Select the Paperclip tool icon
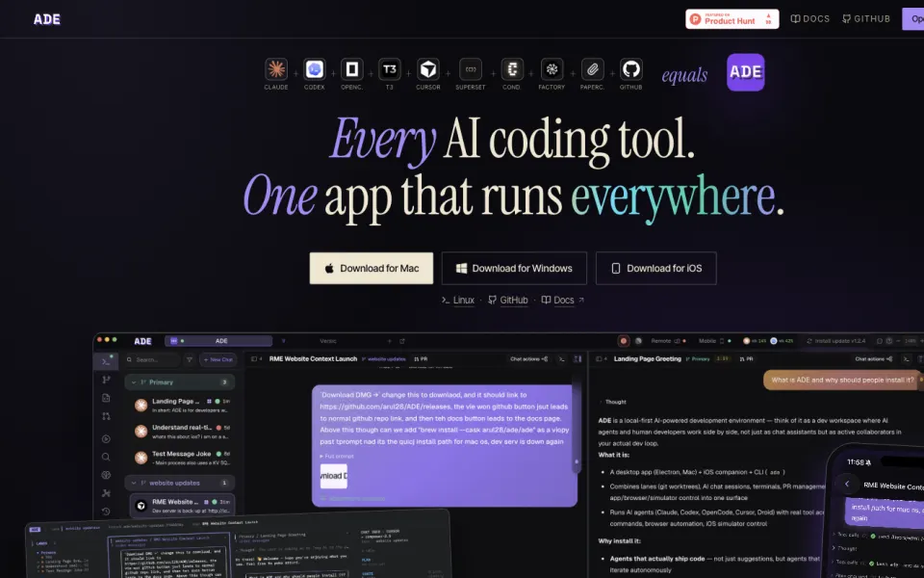Image resolution: width=924 pixels, height=578 pixels. pos(592,69)
